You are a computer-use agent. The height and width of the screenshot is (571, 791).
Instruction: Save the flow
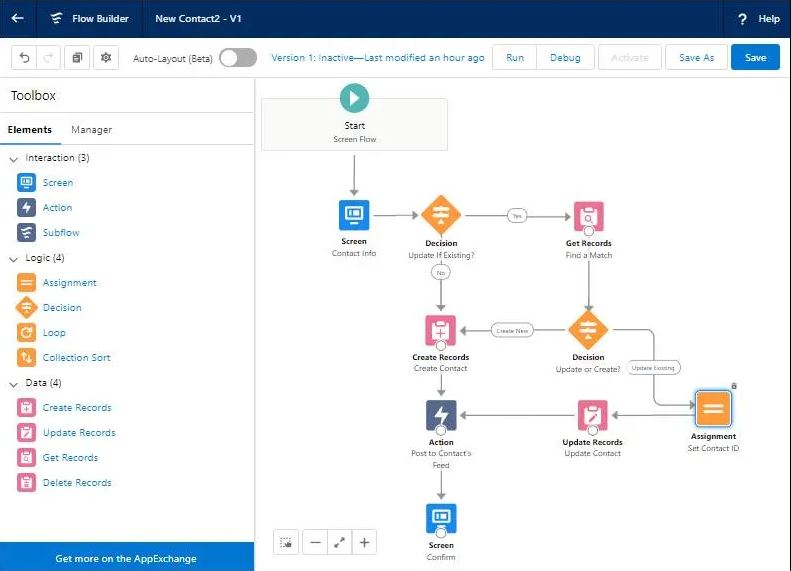(755, 58)
